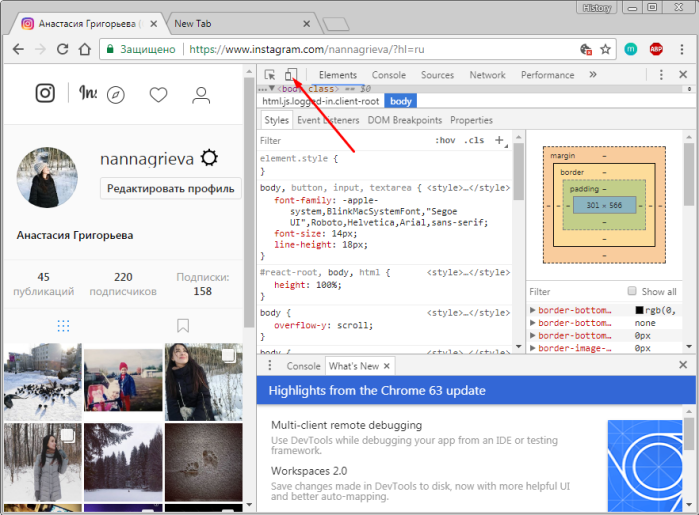The image size is (699, 515).
Task: Expand the border-image computed property
Action: (532, 348)
